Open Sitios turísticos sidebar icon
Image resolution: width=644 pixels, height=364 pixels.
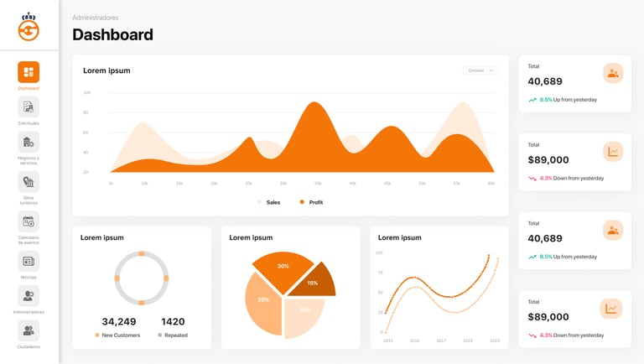pyautogui.click(x=29, y=182)
